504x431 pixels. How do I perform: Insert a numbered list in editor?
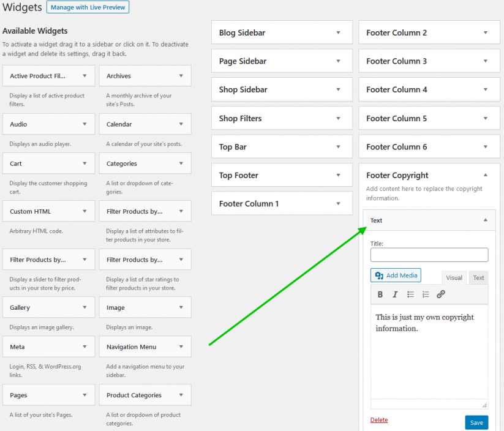point(426,294)
